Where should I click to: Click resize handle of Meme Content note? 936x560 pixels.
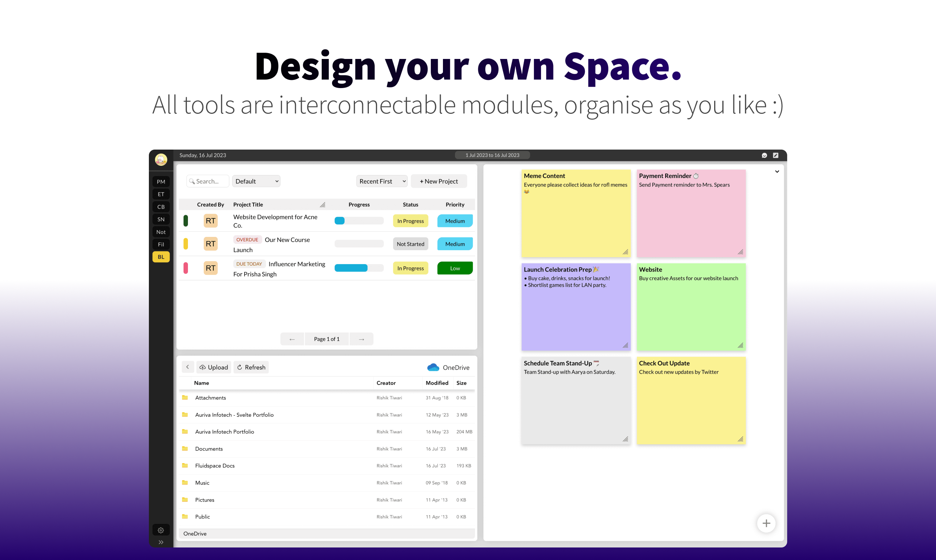click(x=625, y=252)
